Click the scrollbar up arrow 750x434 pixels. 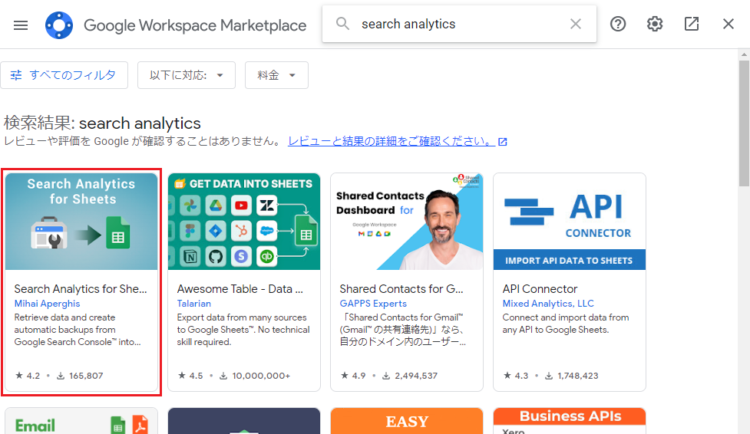tap(744, 54)
